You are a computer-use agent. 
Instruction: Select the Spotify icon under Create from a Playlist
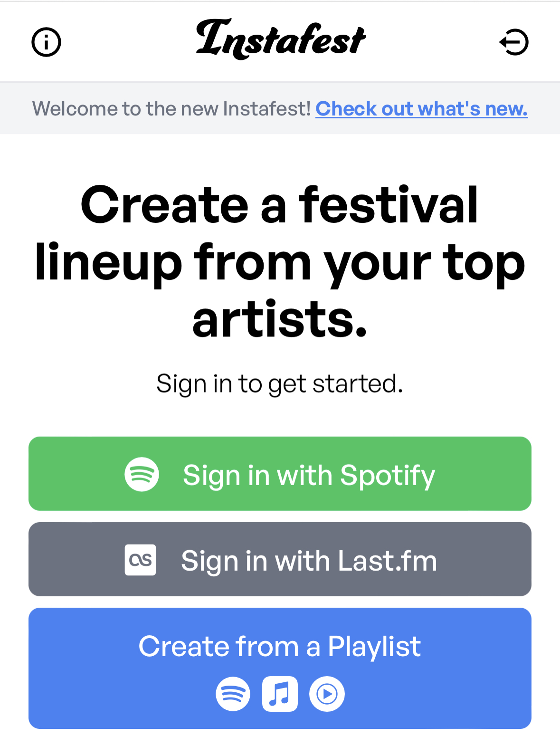tap(233, 694)
